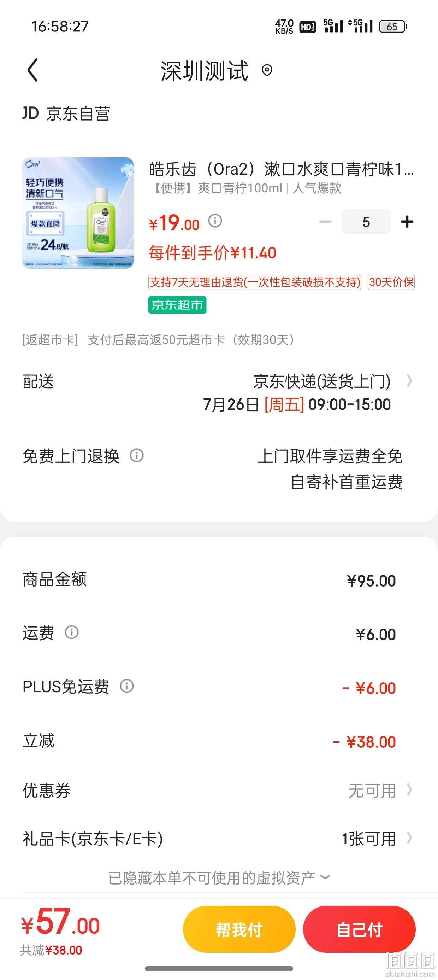Screen dimensions: 438x980
Task: Tap the 自己付 button
Action: pos(359,930)
